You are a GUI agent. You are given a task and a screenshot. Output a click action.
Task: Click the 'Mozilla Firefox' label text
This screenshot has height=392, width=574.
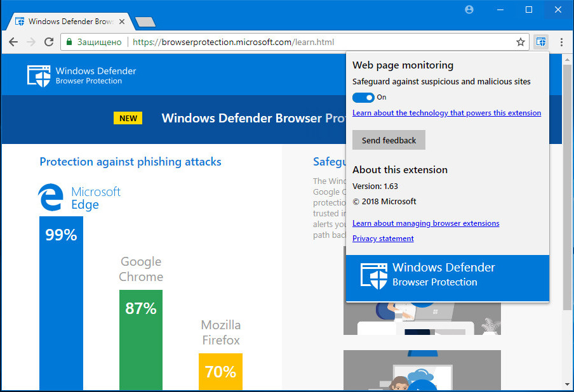click(x=221, y=332)
